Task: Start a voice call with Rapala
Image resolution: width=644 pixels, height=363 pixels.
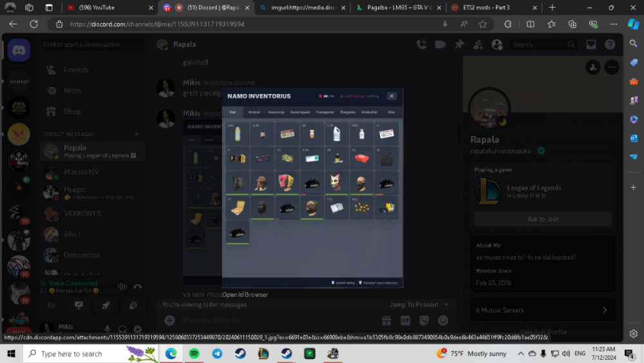Action: (421, 44)
